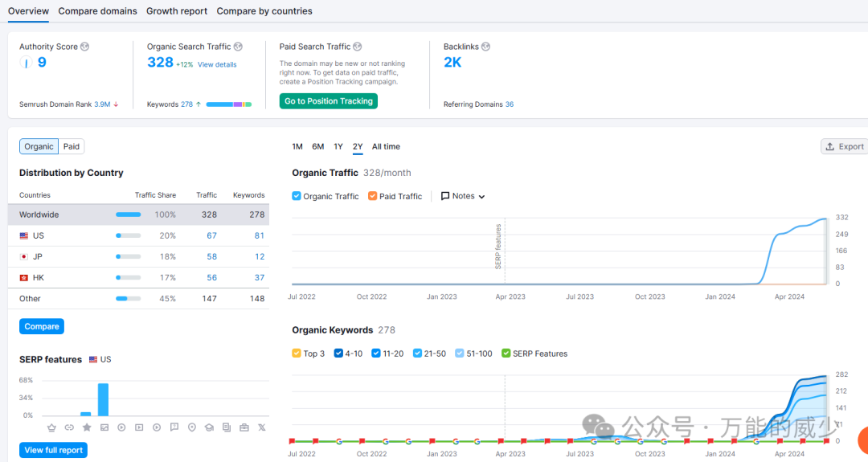Screen dimensions: 868x462
Task: Click the star reviews icon in SERP features
Action: click(x=87, y=427)
